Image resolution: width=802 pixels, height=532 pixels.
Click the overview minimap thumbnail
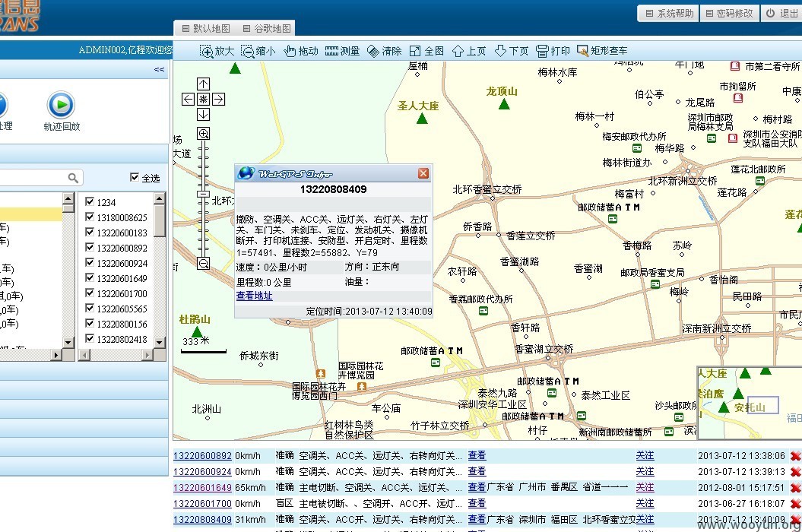[x=750, y=403]
